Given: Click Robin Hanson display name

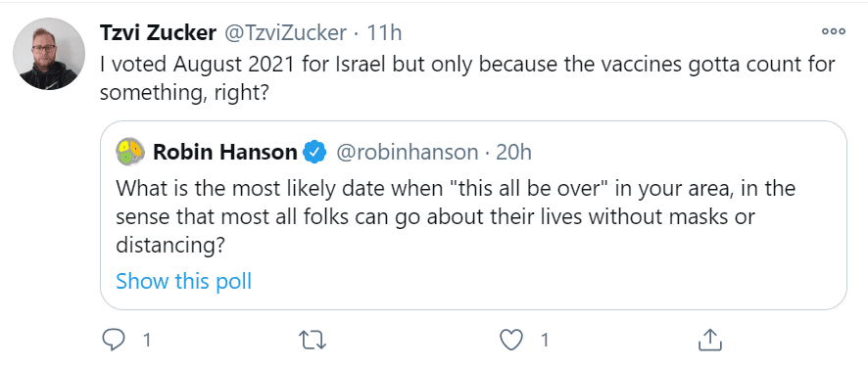Looking at the screenshot, I should coord(224,152).
